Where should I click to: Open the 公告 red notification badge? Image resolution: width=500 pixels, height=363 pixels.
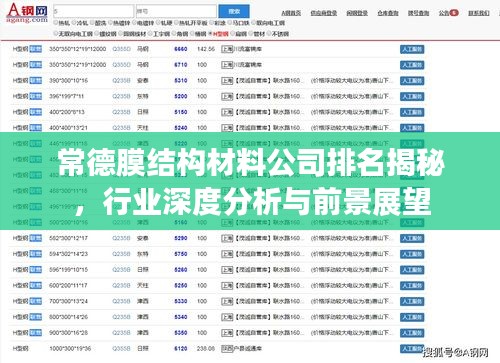point(454,13)
